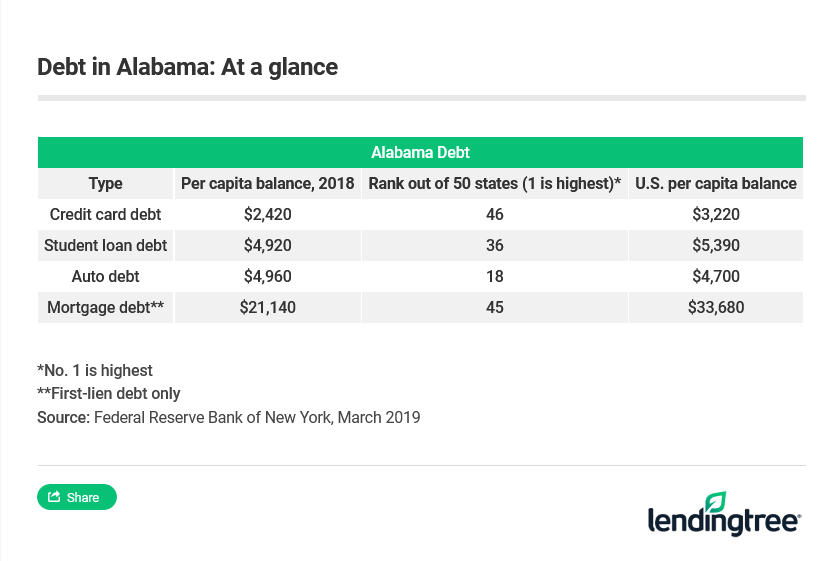Select the 'Auto debt' row label
840x561 pixels.
click(x=105, y=276)
